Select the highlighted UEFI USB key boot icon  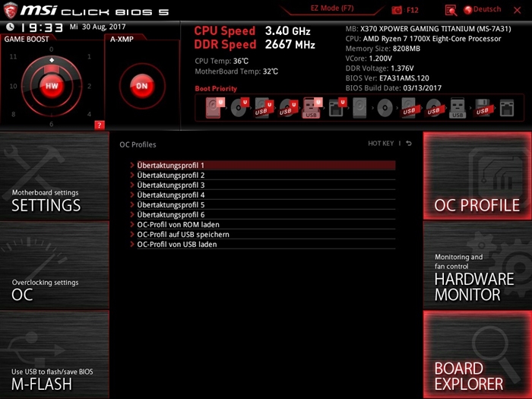(312, 108)
